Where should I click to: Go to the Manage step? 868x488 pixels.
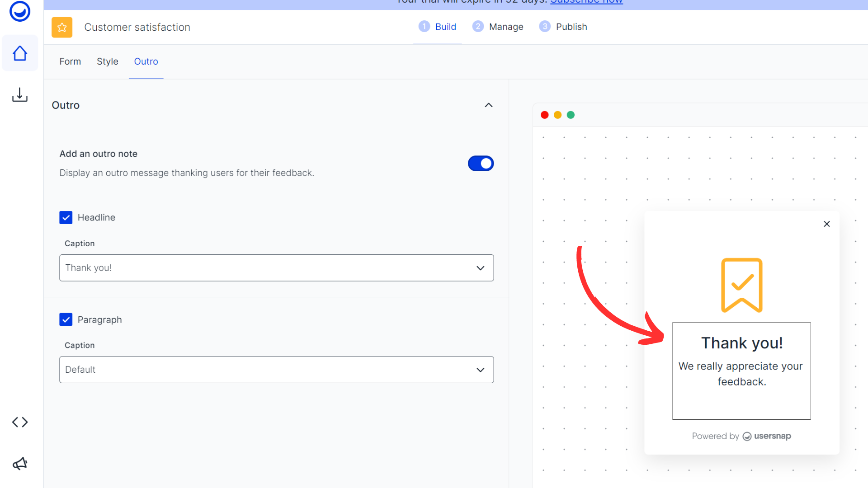point(498,27)
